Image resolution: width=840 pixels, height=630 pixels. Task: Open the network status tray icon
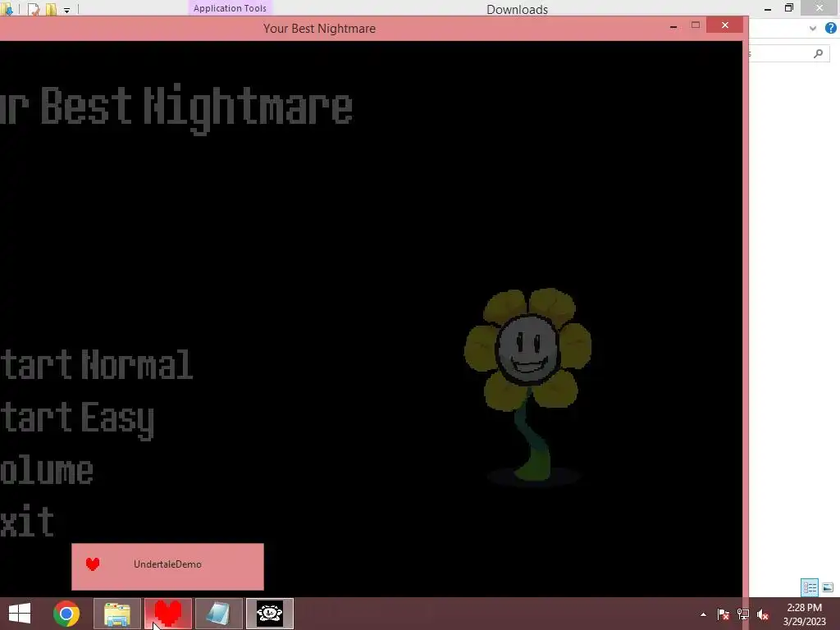[743, 614]
